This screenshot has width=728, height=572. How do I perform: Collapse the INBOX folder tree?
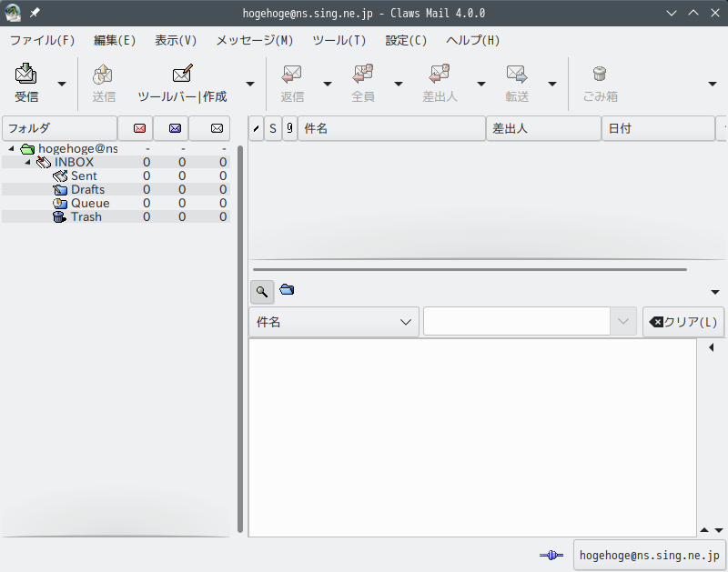pyautogui.click(x=28, y=162)
